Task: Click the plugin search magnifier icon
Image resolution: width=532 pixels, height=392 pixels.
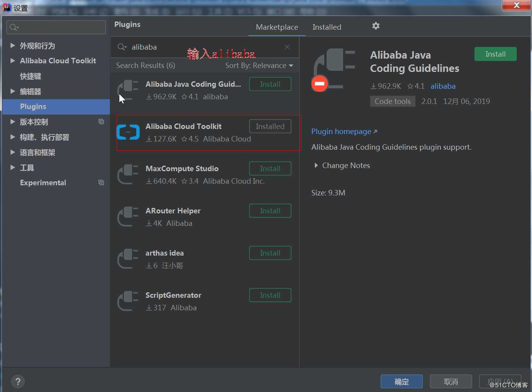Action: (x=122, y=47)
